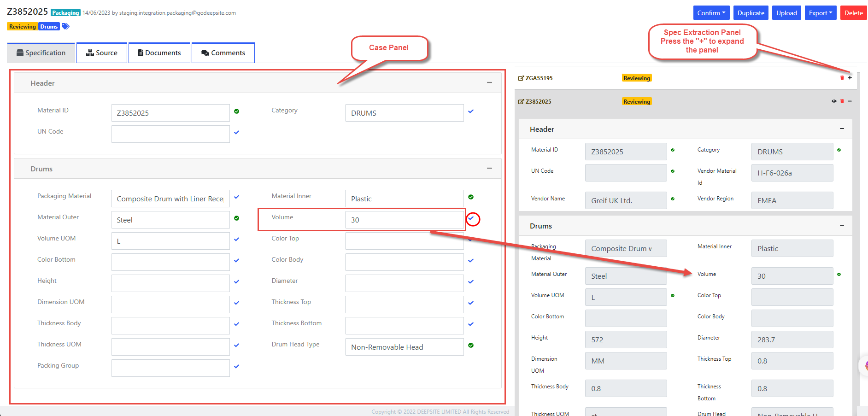Screen dimensions: 868x416
Task: Open the Export dropdown menu
Action: tap(820, 13)
